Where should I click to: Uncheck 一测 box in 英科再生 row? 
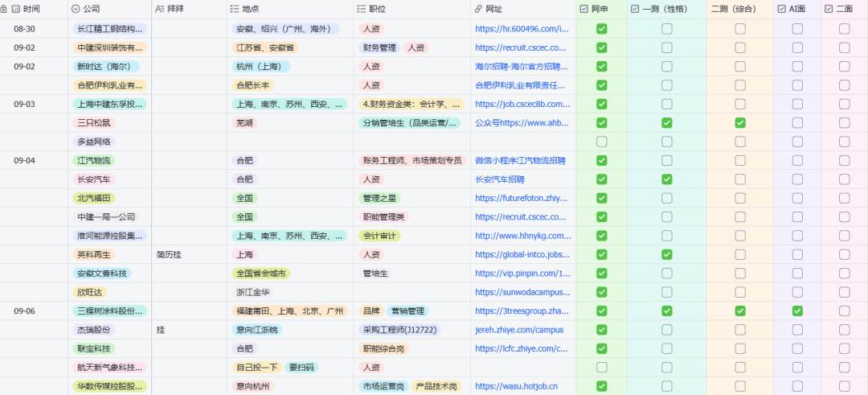tap(667, 255)
